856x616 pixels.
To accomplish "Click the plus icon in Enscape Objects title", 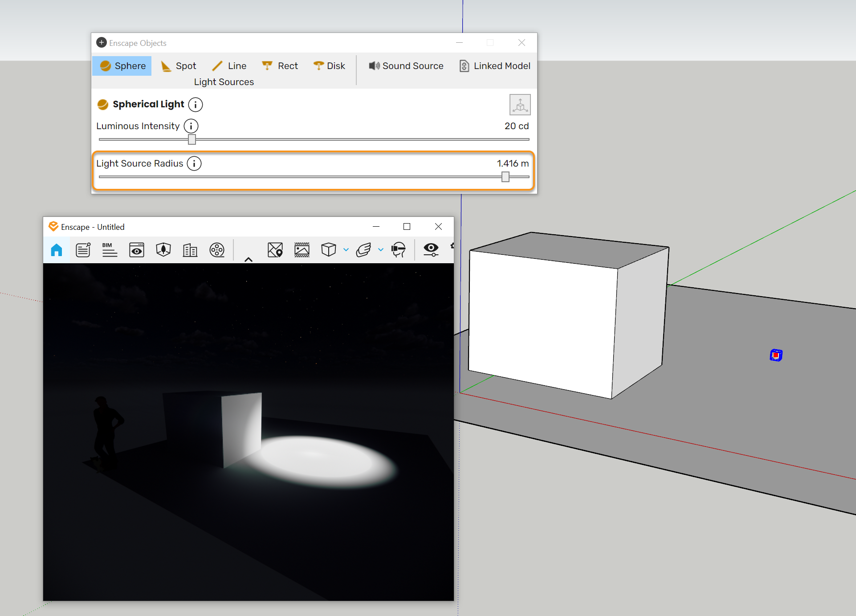I will (x=102, y=42).
